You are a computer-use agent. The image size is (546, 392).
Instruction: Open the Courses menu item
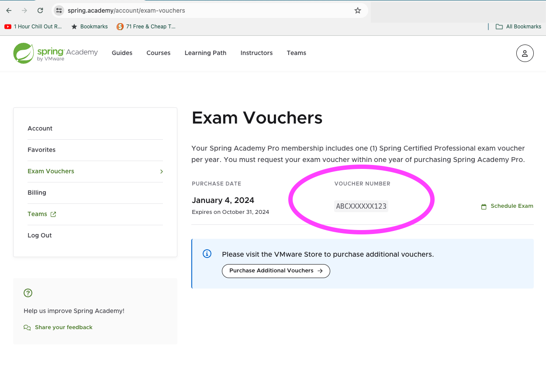tap(159, 53)
